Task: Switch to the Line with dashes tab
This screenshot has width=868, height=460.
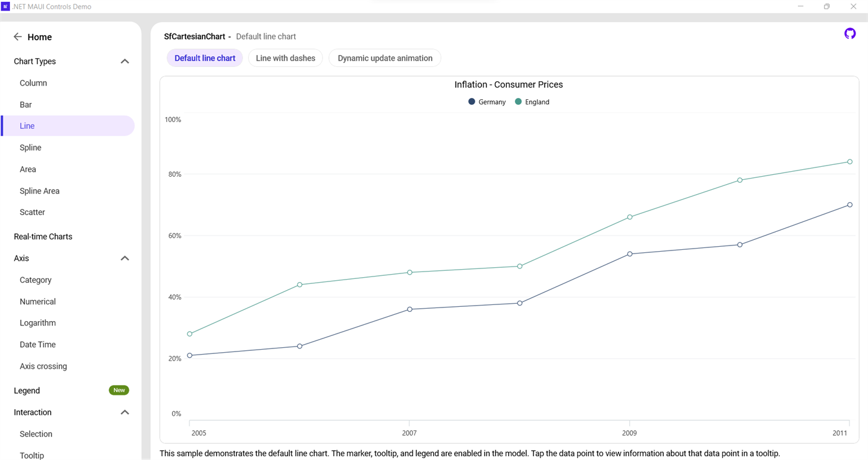Action: pos(285,58)
